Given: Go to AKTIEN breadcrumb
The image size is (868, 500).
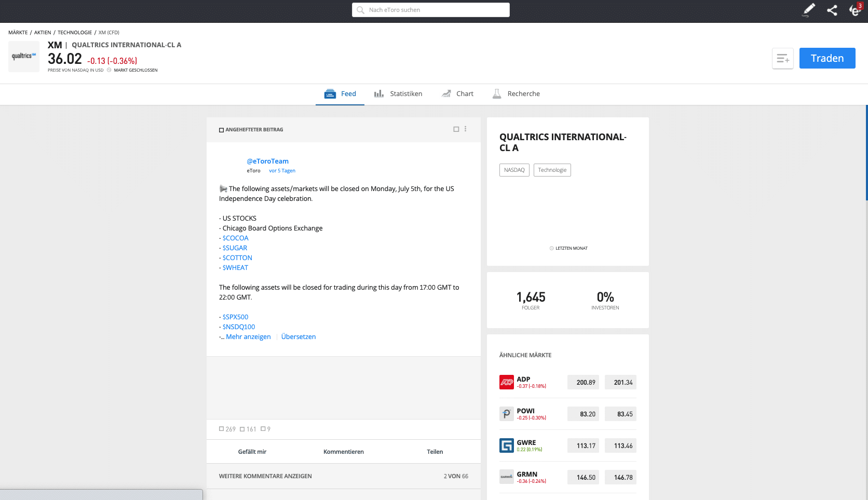Looking at the screenshot, I should [x=43, y=33].
